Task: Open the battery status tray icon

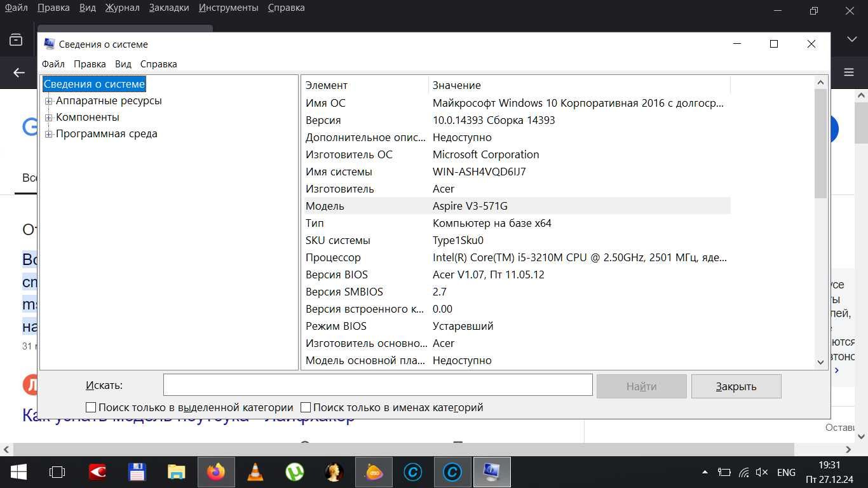Action: pyautogui.click(x=724, y=472)
